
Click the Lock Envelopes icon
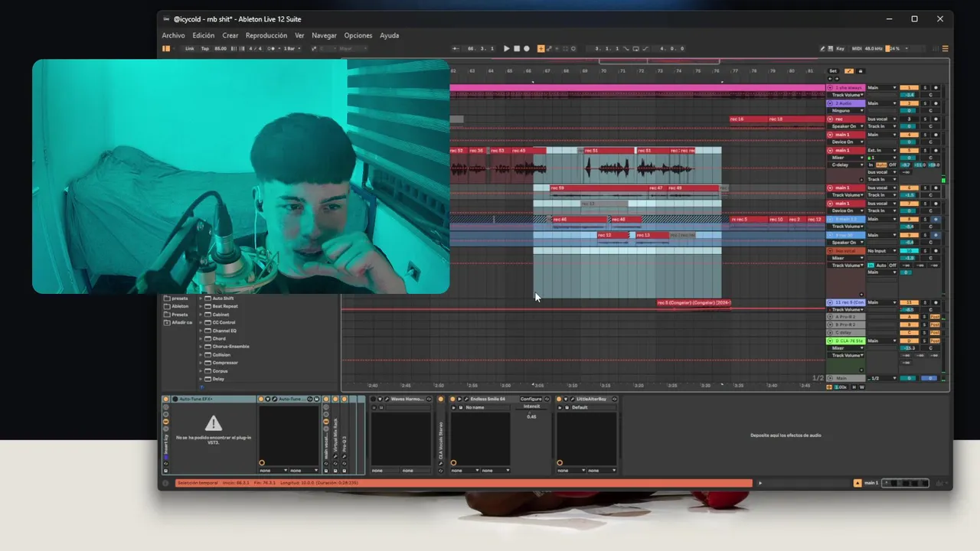pos(861,71)
